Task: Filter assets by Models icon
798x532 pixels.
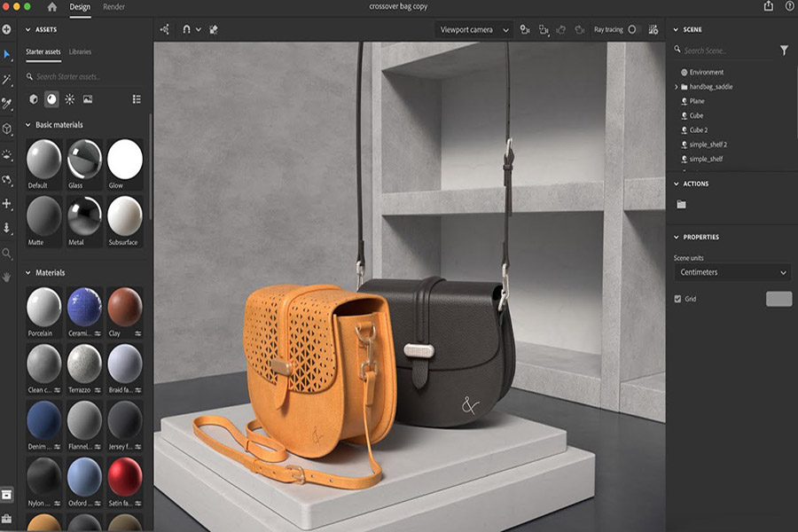Action: [x=34, y=99]
